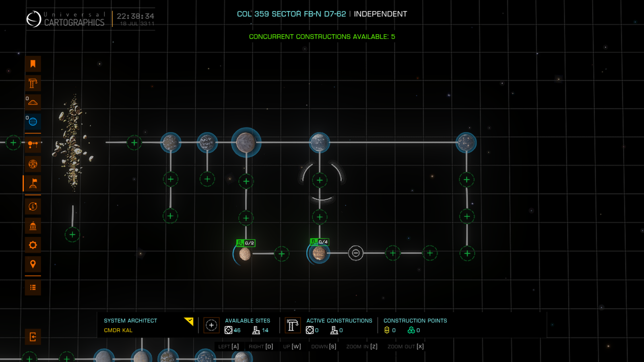This screenshot has width=644, height=362.
Task: Click the green construction points value
Action: (414, 330)
